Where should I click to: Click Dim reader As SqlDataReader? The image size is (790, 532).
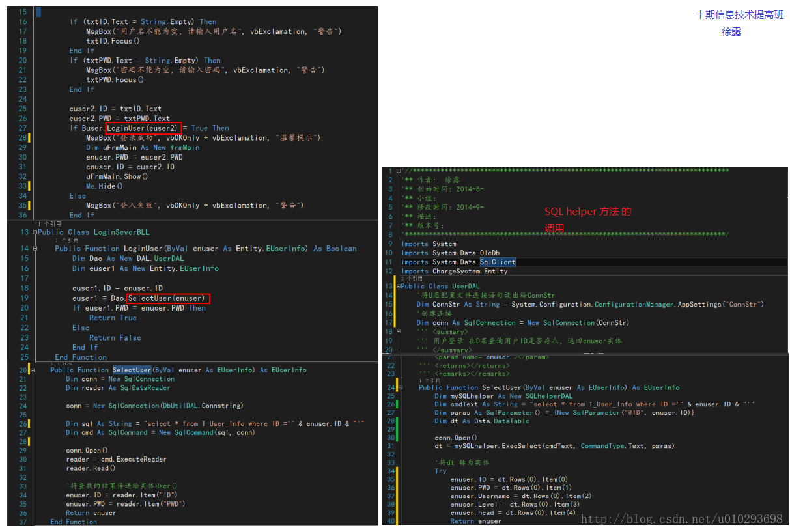[118, 387]
